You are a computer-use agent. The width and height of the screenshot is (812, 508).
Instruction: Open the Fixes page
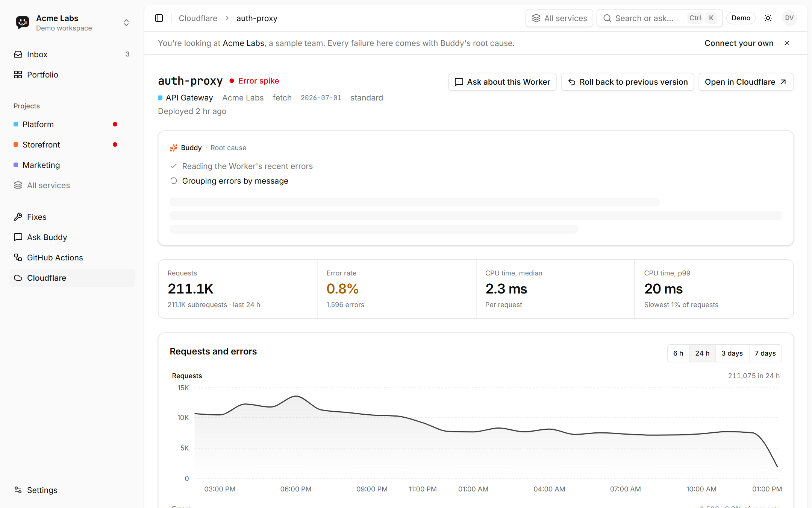tap(72, 217)
